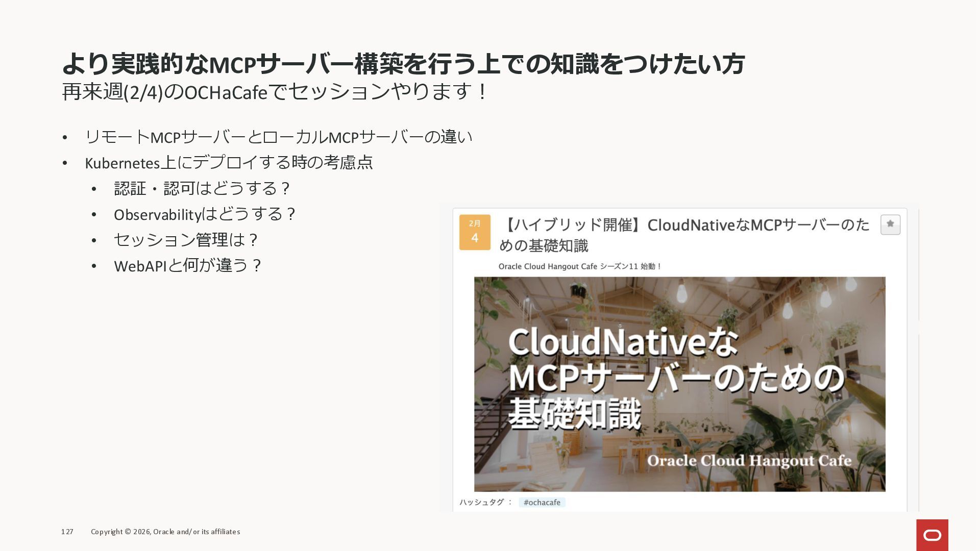Open the #ochacafe hashtag tag
Image resolution: width=980 pixels, height=551 pixels.
pyautogui.click(x=542, y=503)
